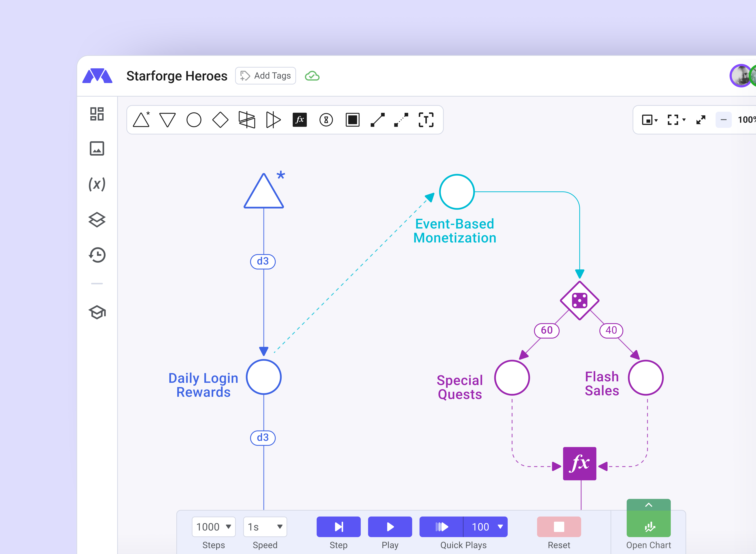
Task: Open the image panel in sidebar
Action: (97, 149)
